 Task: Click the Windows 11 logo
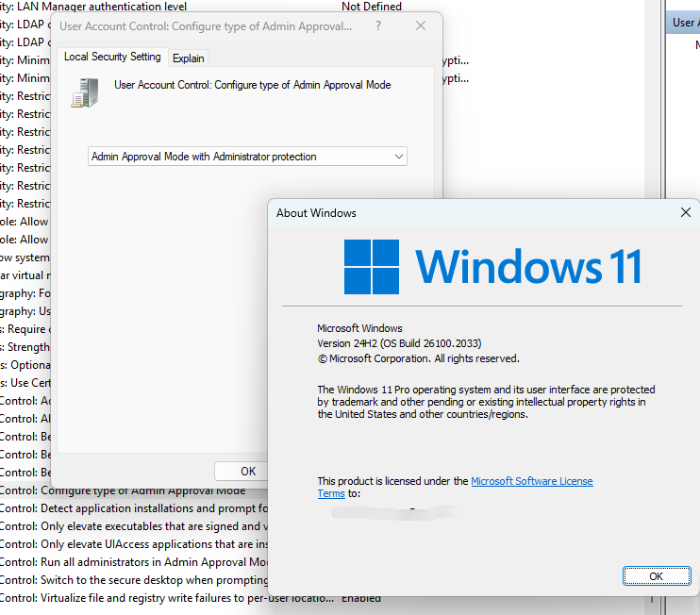click(492, 266)
